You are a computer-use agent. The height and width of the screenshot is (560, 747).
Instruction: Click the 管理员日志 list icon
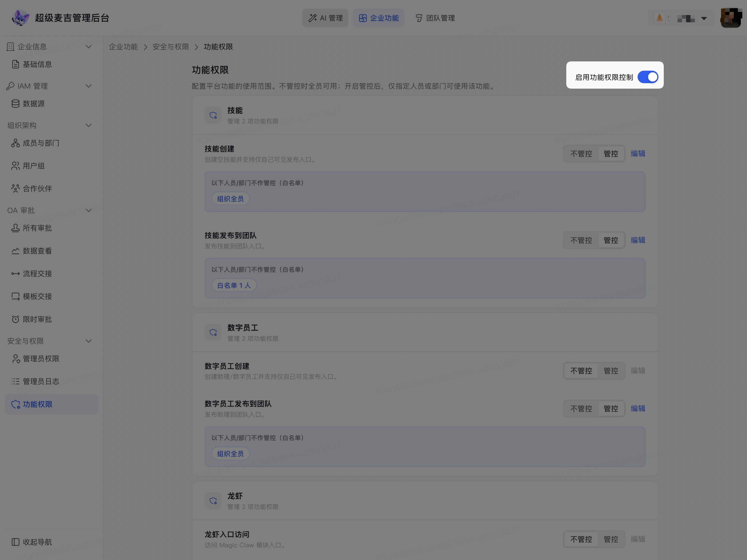(x=16, y=381)
